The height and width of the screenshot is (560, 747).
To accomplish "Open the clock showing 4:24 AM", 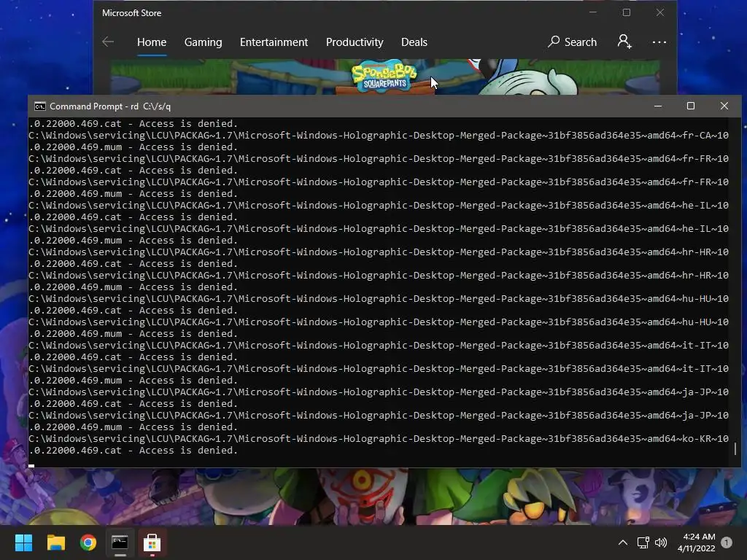I will (x=697, y=542).
